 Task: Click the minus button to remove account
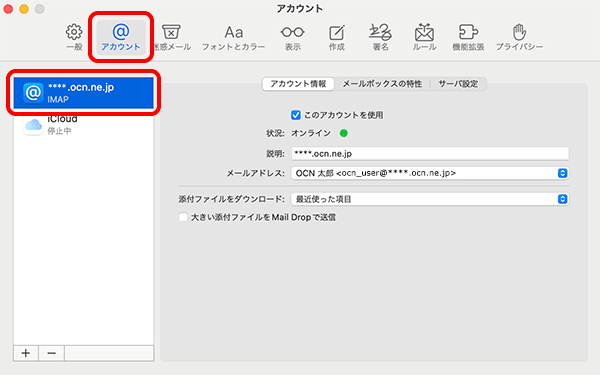pos(51,353)
